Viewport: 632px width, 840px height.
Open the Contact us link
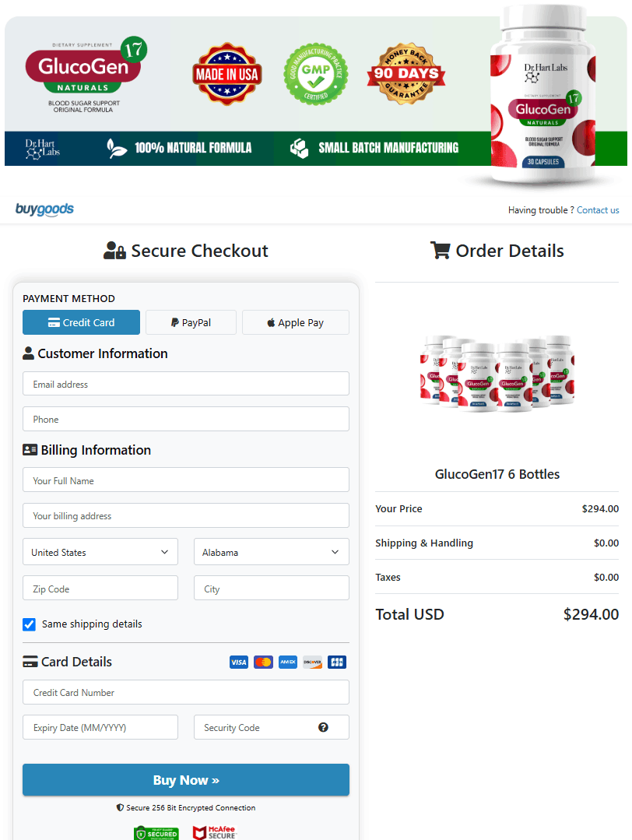click(x=598, y=210)
